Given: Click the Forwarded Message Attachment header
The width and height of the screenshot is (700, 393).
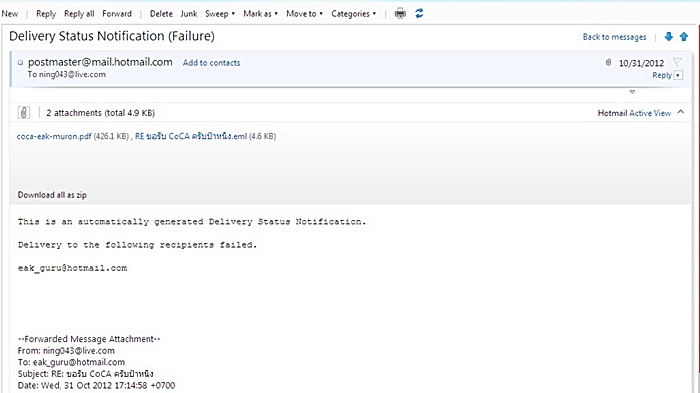Looking at the screenshot, I should pyautogui.click(x=89, y=339).
